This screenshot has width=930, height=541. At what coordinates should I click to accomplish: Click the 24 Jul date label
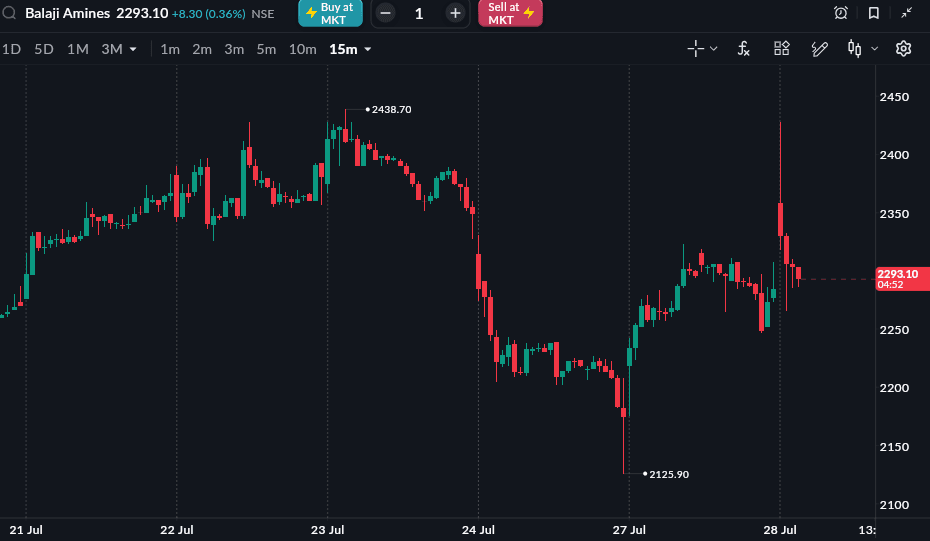pos(478,530)
